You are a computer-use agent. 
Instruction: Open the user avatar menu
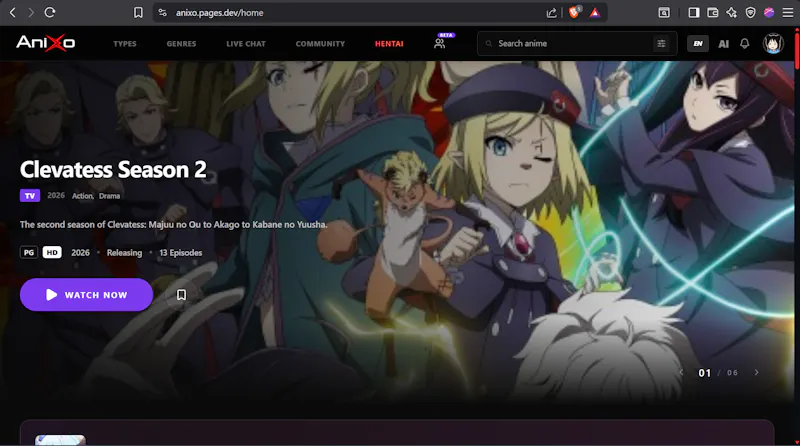(x=773, y=43)
